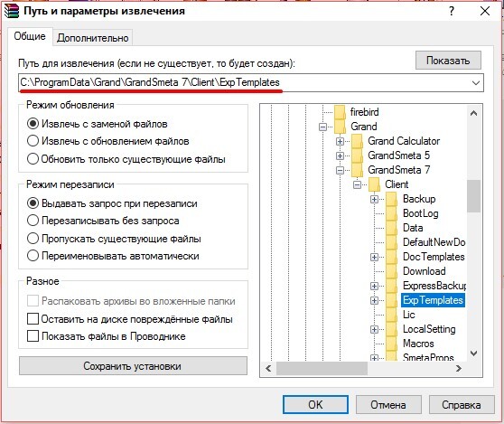The width and height of the screenshot is (504, 424).
Task: Click the Download folder icon
Action: pos(391,271)
